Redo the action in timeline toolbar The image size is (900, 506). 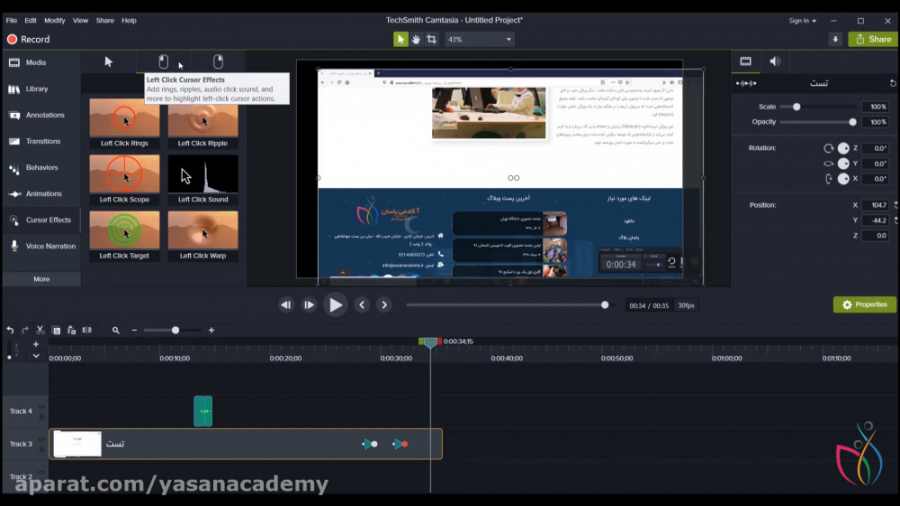25,330
